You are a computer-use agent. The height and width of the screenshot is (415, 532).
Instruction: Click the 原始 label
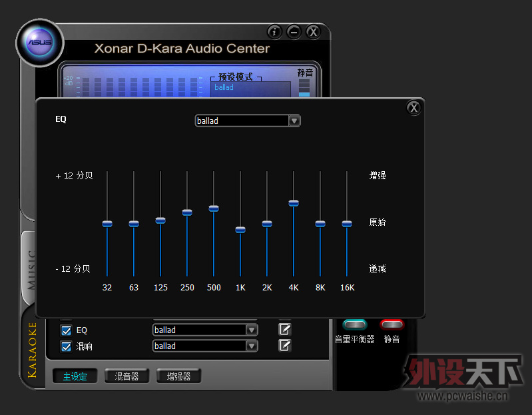click(378, 222)
